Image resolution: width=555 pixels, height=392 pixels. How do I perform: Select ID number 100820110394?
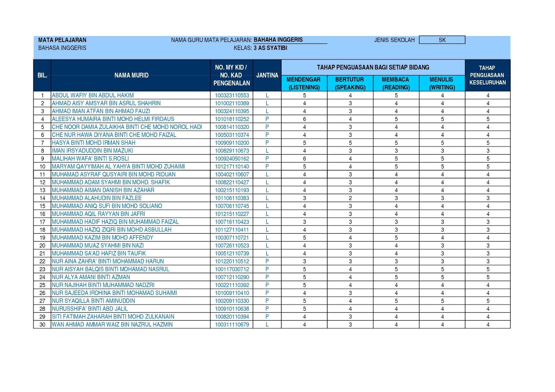[x=232, y=317]
